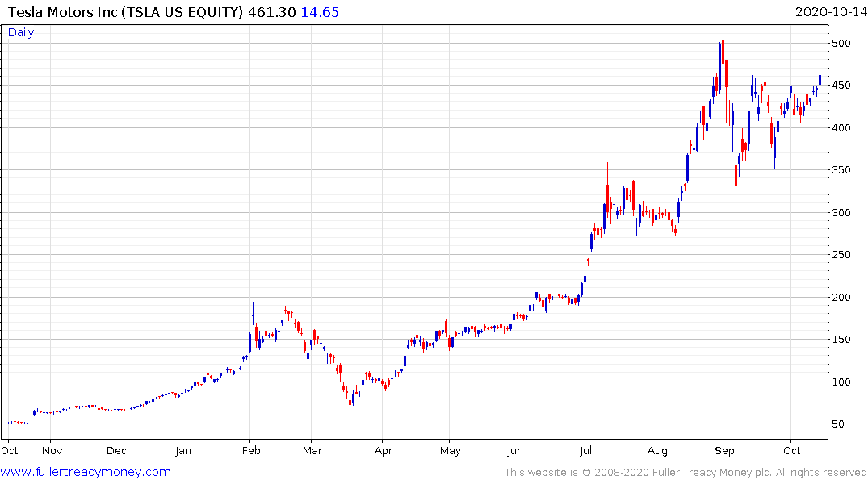Viewport: 868px width, 484px height.
Task: Click the 150 price axis label
Action: click(841, 339)
